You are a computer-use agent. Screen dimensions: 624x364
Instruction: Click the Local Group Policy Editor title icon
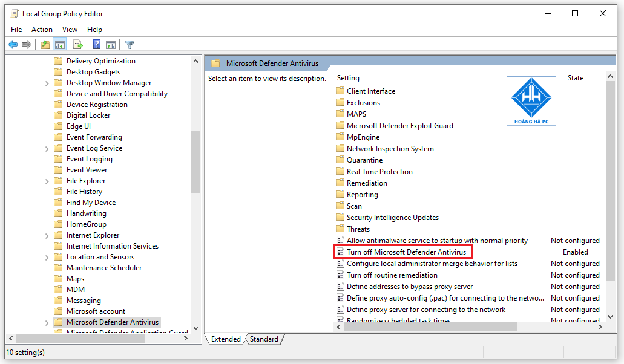click(x=14, y=13)
